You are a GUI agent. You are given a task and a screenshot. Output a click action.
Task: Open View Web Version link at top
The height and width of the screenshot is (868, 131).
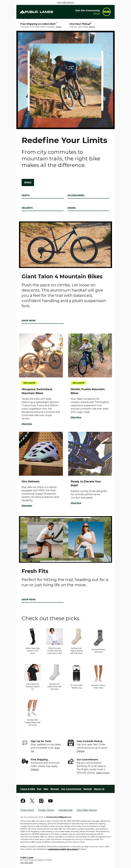[x=65, y=2]
